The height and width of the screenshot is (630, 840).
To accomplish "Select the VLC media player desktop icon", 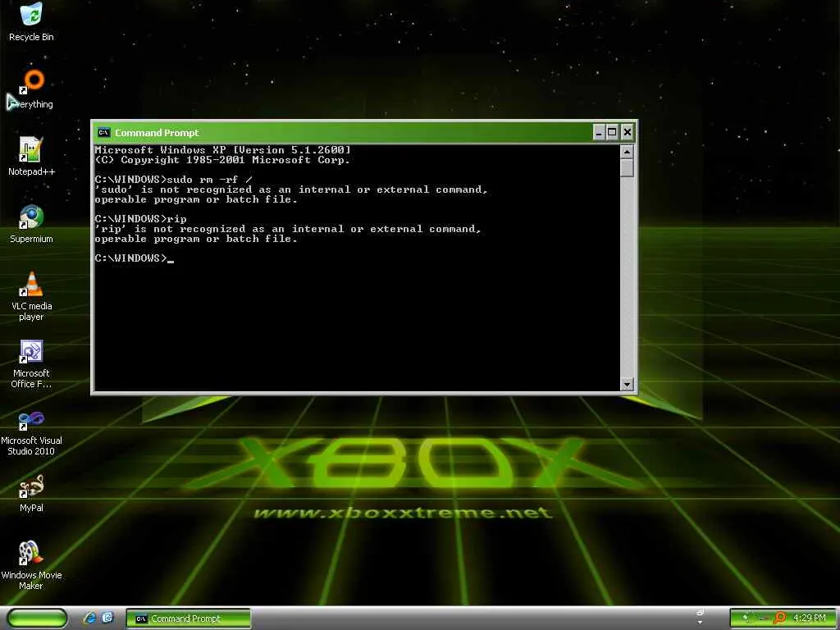I will 31,296.
